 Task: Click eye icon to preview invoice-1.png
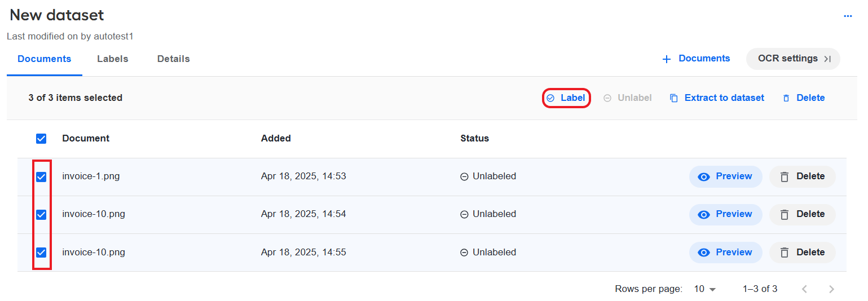703,176
